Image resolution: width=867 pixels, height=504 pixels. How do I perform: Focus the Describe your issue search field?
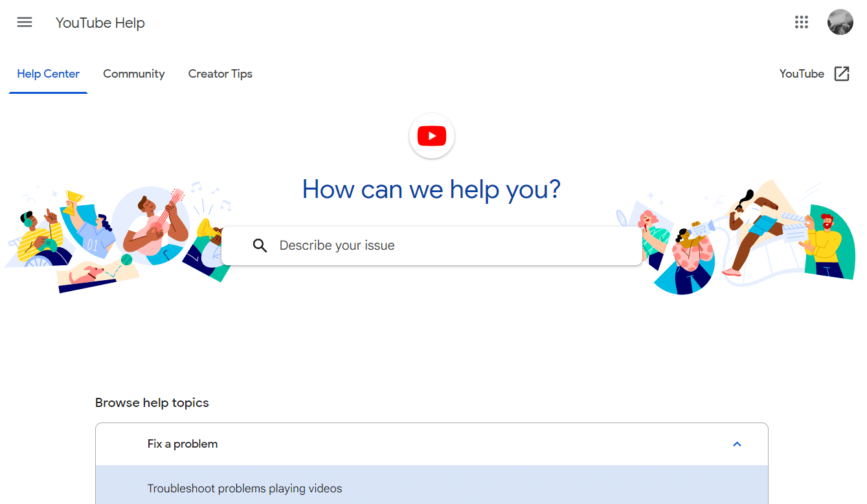pos(432,246)
